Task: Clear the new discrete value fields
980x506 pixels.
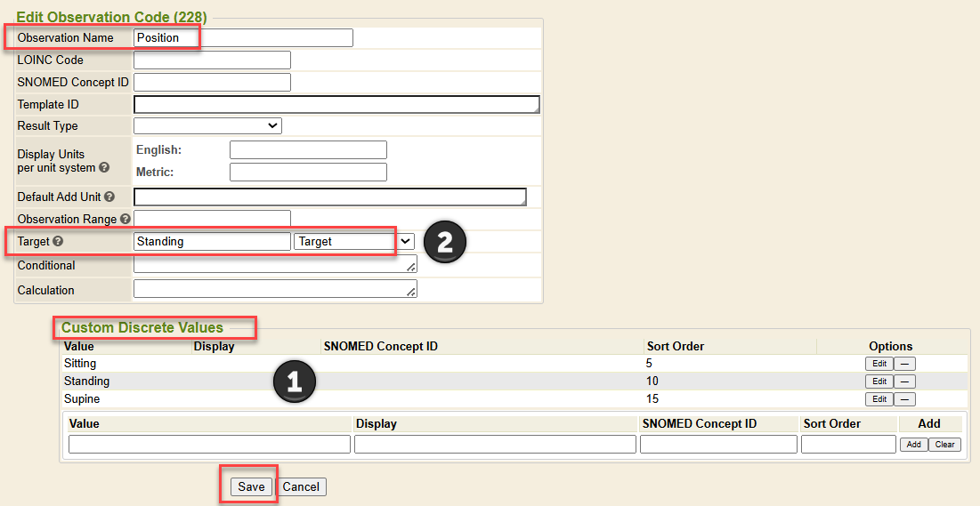Action: [x=944, y=445]
